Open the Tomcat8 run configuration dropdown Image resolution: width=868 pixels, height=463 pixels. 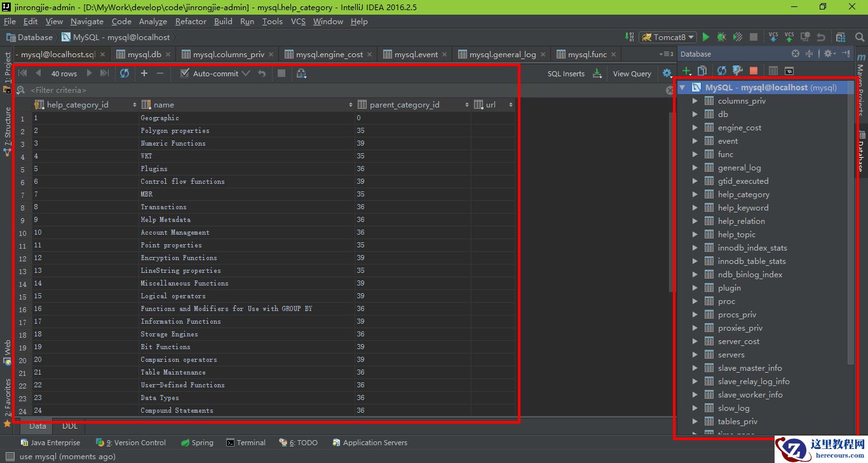(x=668, y=38)
